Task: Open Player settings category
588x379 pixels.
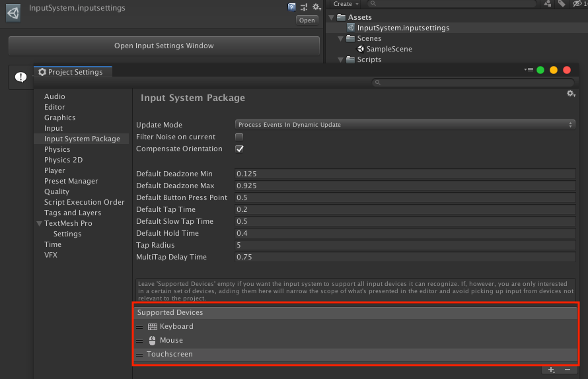Action: [x=55, y=170]
